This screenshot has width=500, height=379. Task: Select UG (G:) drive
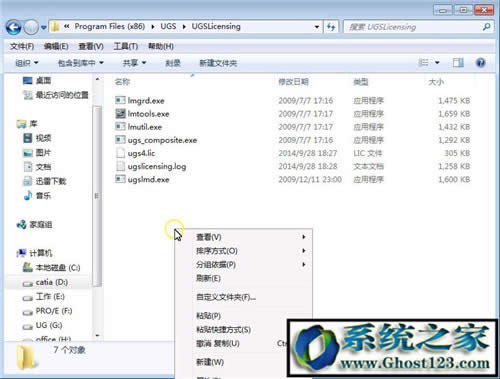click(42, 325)
